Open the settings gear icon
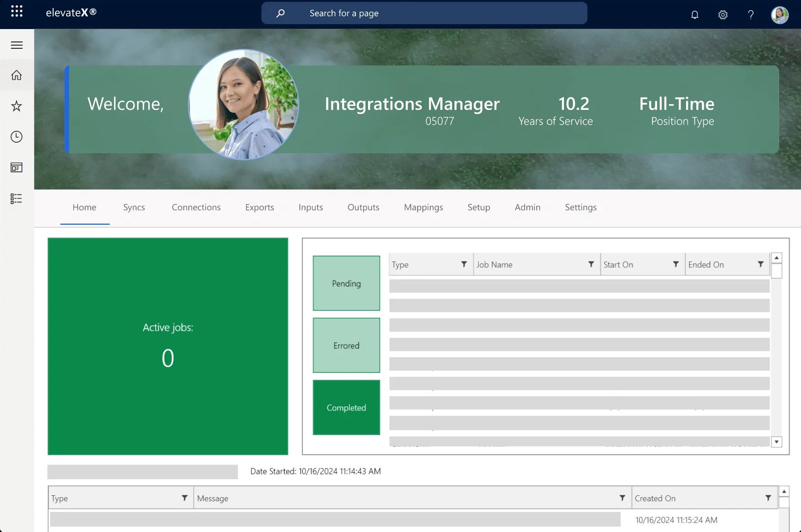The height and width of the screenshot is (532, 801). pyautogui.click(x=723, y=14)
